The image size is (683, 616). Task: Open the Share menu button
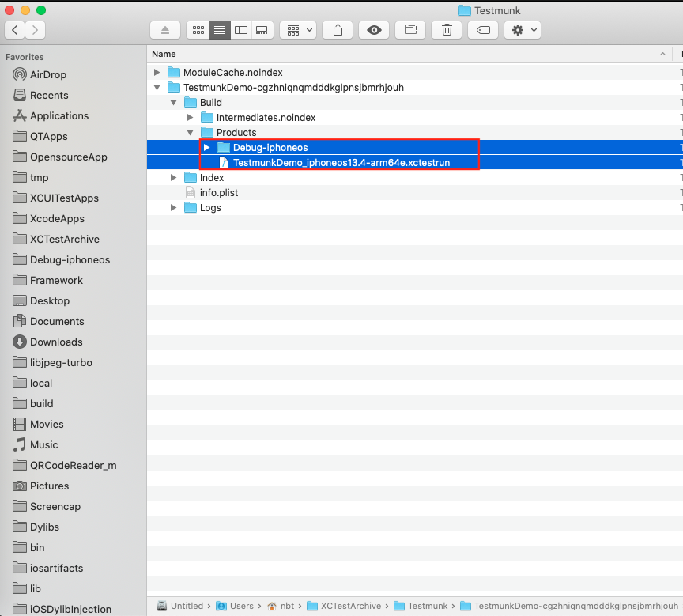pyautogui.click(x=338, y=30)
